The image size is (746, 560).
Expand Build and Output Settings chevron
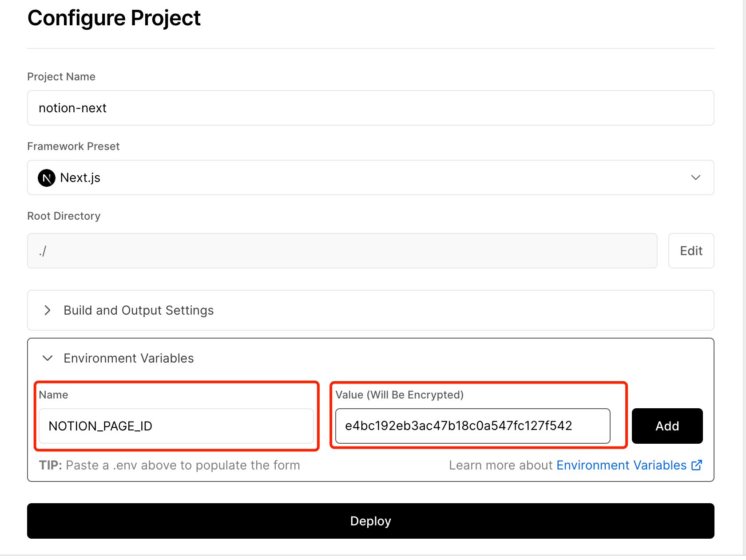(x=48, y=310)
